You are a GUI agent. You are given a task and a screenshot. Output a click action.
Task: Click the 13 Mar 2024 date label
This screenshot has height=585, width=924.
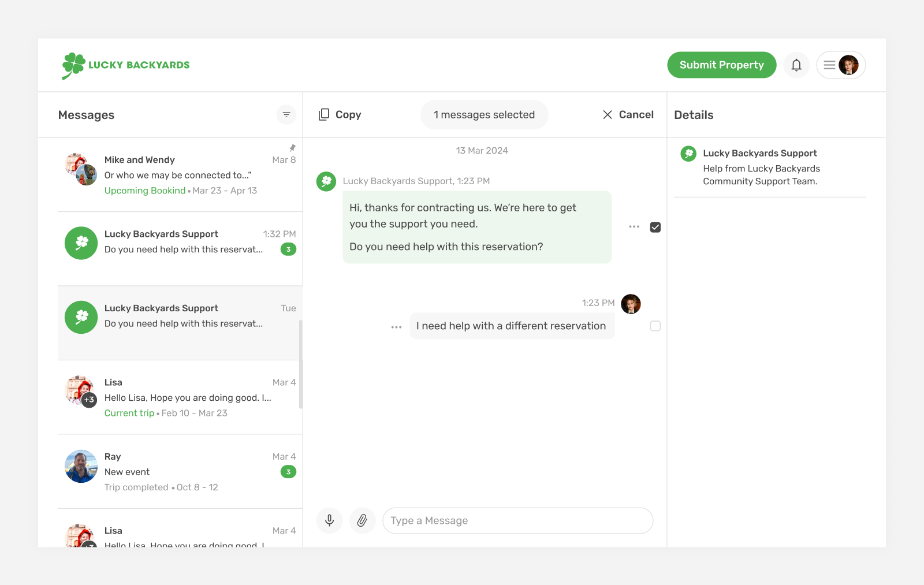click(x=482, y=151)
